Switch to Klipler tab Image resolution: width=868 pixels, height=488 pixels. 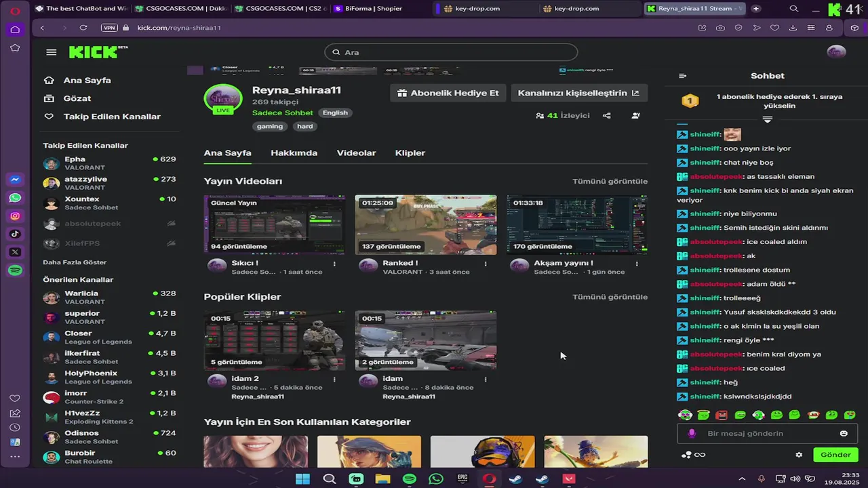click(x=410, y=153)
